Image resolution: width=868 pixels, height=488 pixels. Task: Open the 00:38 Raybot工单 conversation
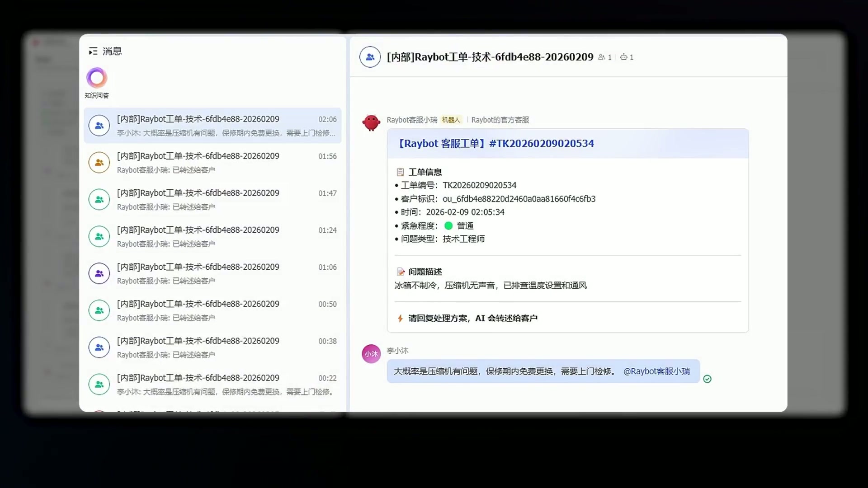click(212, 348)
